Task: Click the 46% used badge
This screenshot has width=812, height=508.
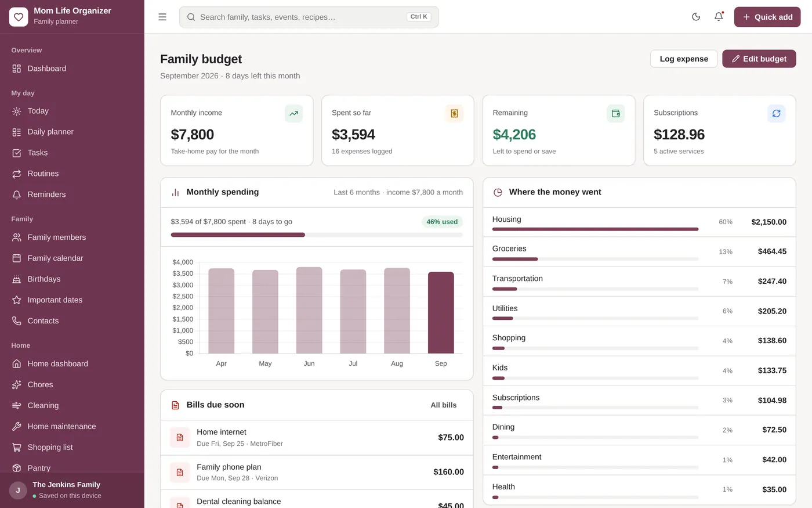Action: 442,222
